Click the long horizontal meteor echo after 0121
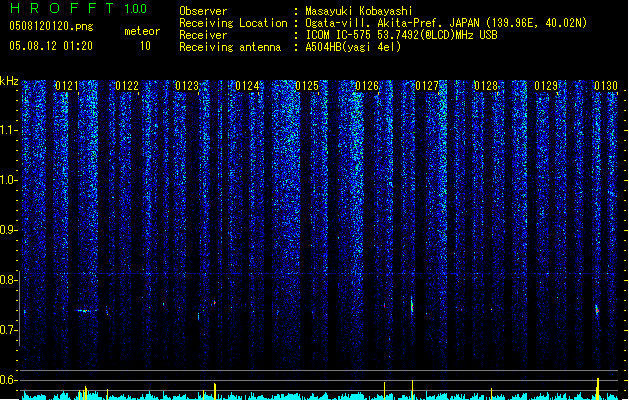629x400 pixels. click(86, 311)
